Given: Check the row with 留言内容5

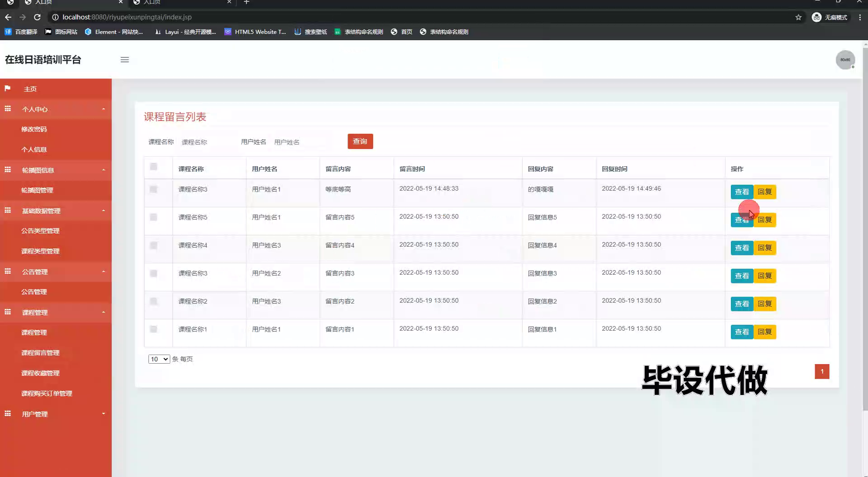Looking at the screenshot, I should tap(154, 217).
